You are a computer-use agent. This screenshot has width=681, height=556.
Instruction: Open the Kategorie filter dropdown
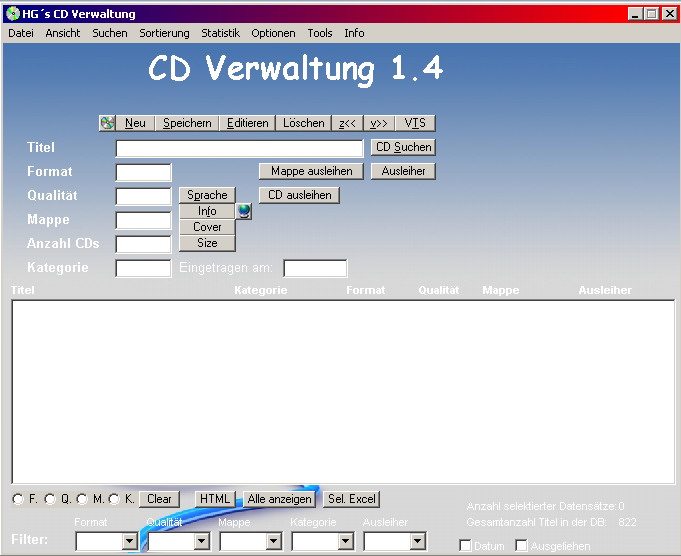click(x=346, y=541)
